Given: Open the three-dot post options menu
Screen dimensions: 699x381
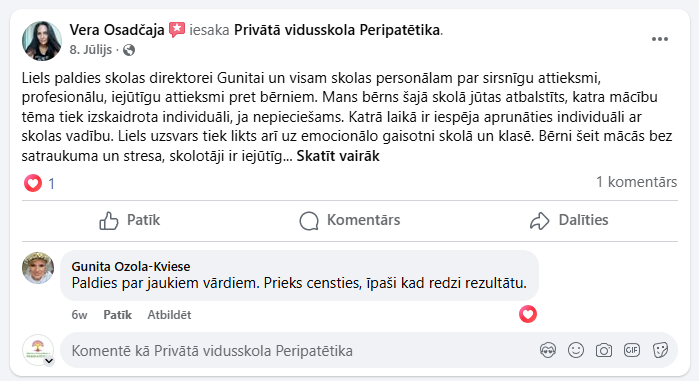Looking at the screenshot, I should [x=659, y=39].
